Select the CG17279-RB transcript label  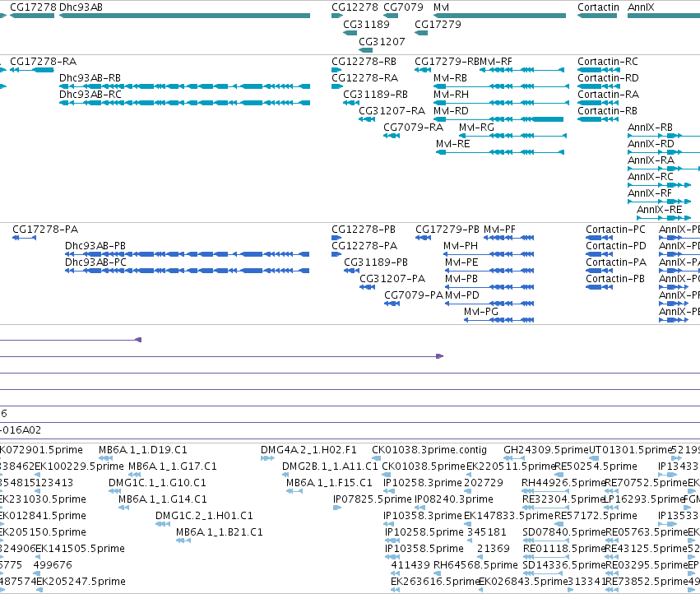(x=447, y=61)
